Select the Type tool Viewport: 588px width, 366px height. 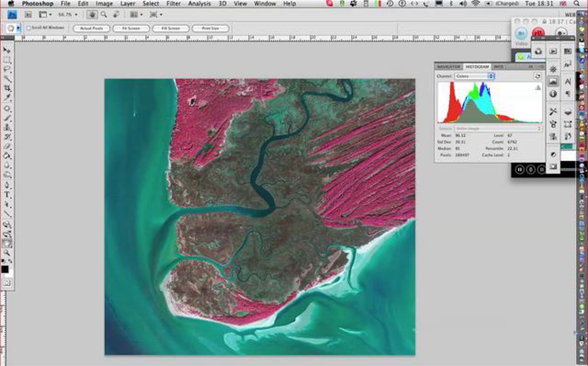(7, 194)
